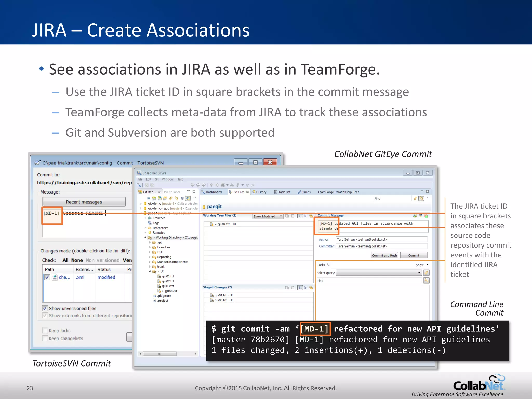Toggle Show unversioned files checkbox

click(45, 308)
